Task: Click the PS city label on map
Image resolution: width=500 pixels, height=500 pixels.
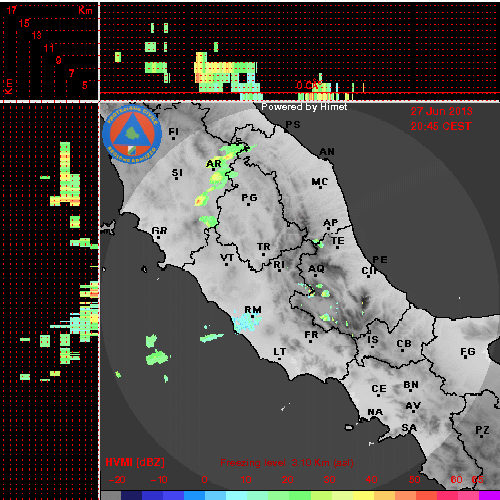Action: [293, 125]
